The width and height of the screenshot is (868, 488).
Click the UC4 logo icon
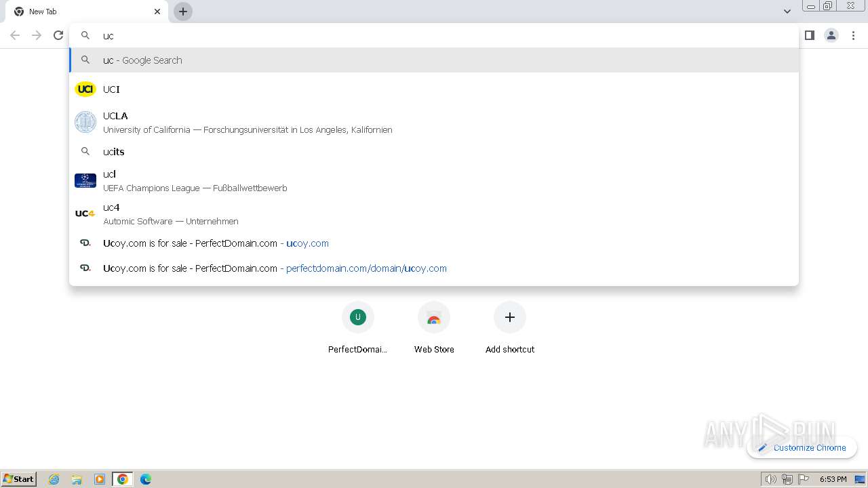[85, 213]
